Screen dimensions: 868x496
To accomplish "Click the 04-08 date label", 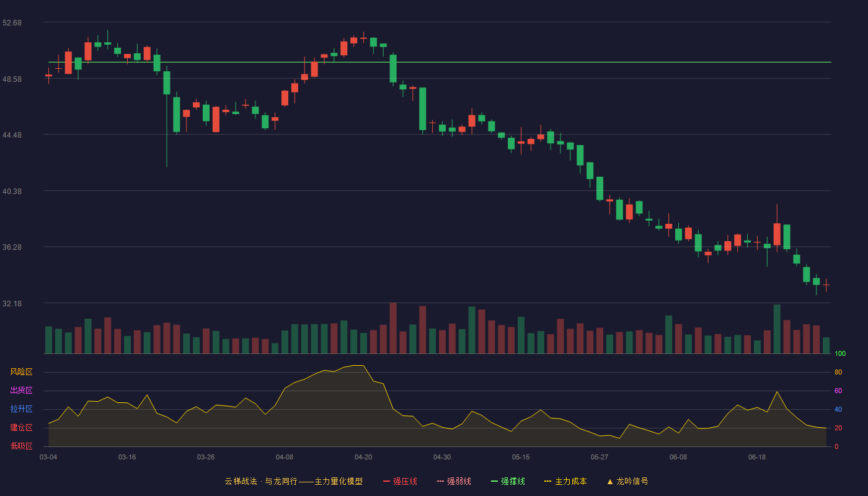I will [285, 457].
